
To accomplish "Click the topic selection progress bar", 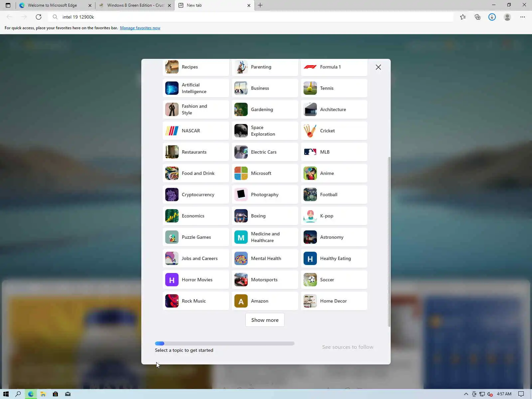I will [224, 343].
